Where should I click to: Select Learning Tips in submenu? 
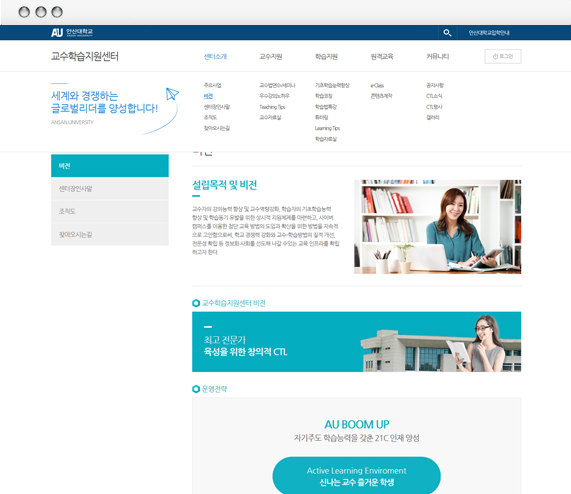327,128
